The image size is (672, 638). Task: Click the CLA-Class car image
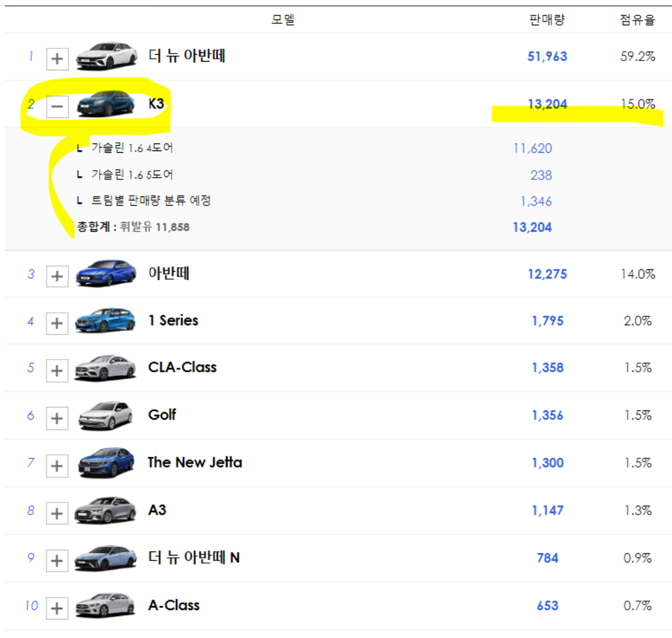(105, 368)
